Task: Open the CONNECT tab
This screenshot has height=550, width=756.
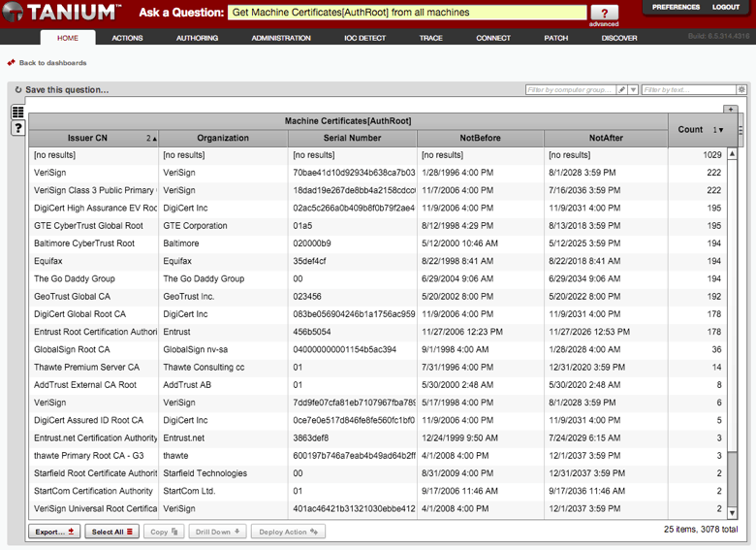Action: [x=493, y=38]
